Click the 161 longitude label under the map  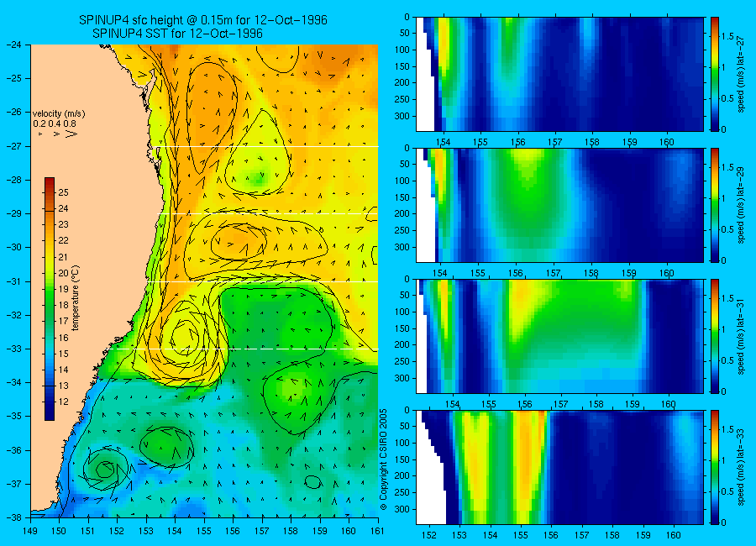click(x=377, y=531)
